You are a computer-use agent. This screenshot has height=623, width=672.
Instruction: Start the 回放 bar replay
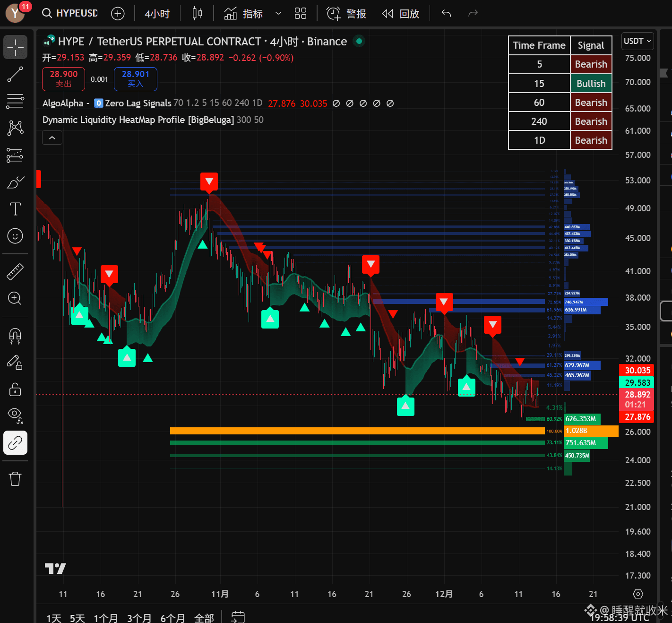coord(401,14)
